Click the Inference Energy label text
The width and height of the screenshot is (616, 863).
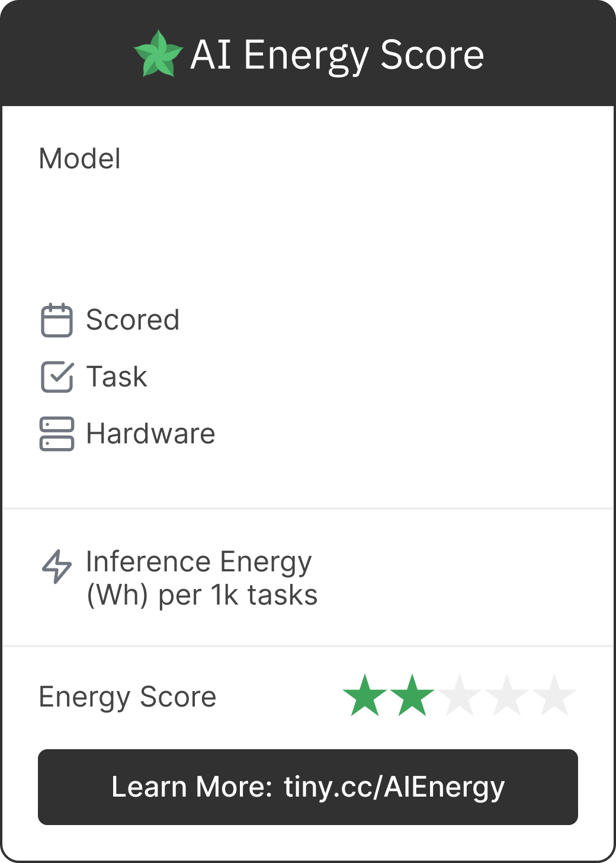[198, 562]
